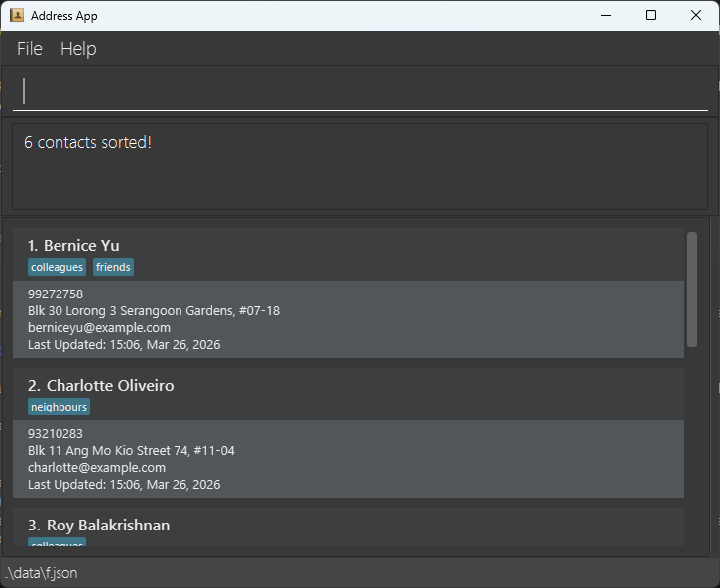Image resolution: width=720 pixels, height=588 pixels.
Task: Close the Address App window
Action: (696, 15)
